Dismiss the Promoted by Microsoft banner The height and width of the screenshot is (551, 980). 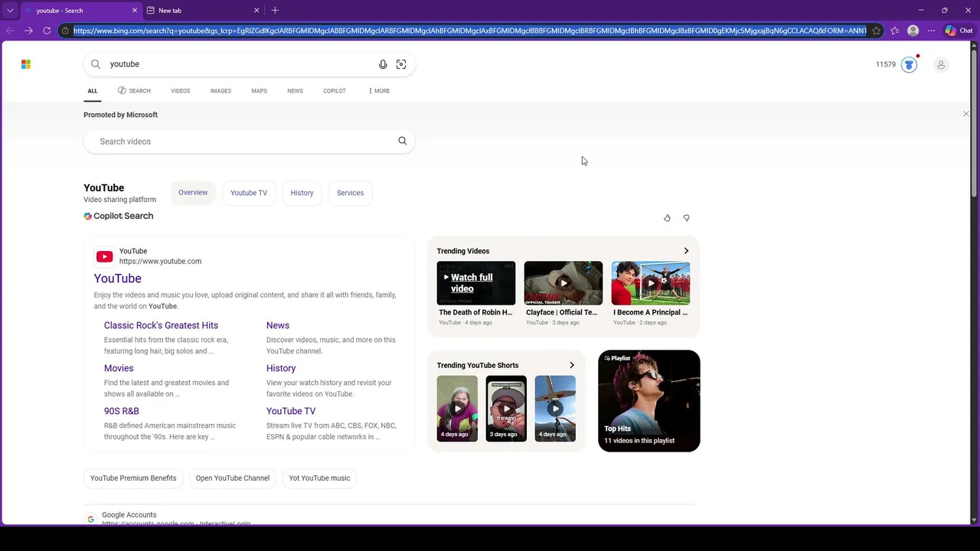(x=966, y=114)
